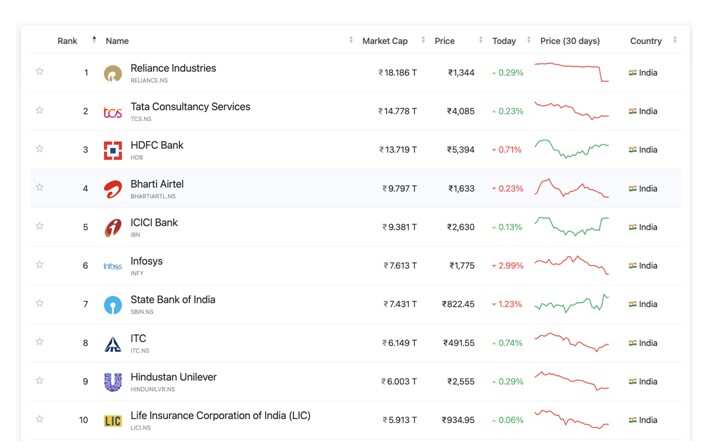This screenshot has width=722, height=447.
Task: Open Tata Consultancy Services company page
Action: coord(190,107)
